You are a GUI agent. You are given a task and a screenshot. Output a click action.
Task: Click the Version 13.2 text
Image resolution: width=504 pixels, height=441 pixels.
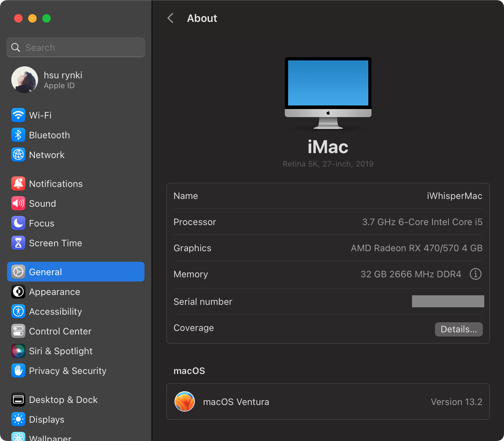[456, 402]
